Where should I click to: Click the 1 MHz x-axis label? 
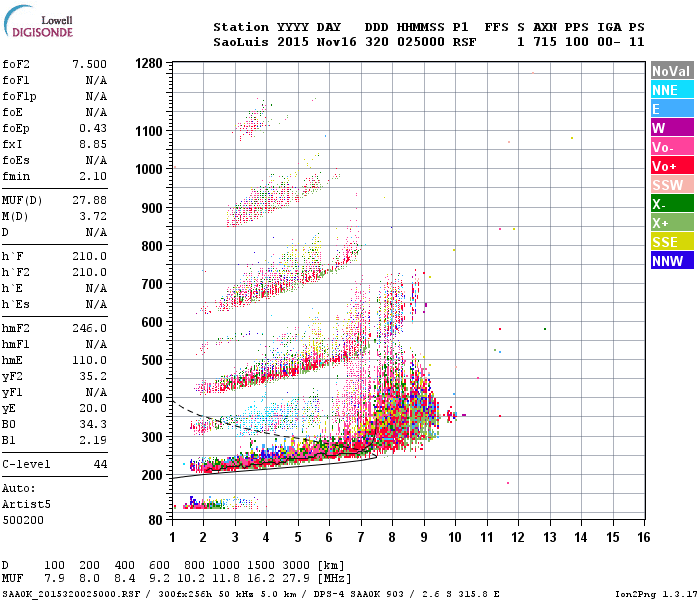[172, 537]
